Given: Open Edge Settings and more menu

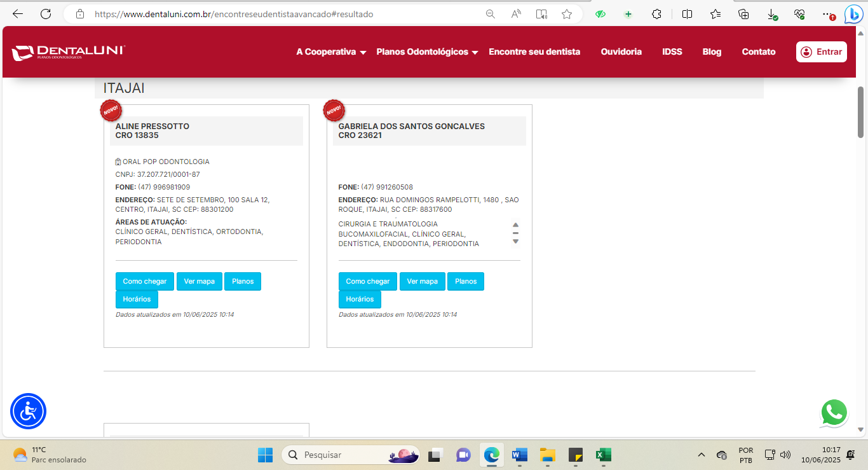Looking at the screenshot, I should 827,14.
